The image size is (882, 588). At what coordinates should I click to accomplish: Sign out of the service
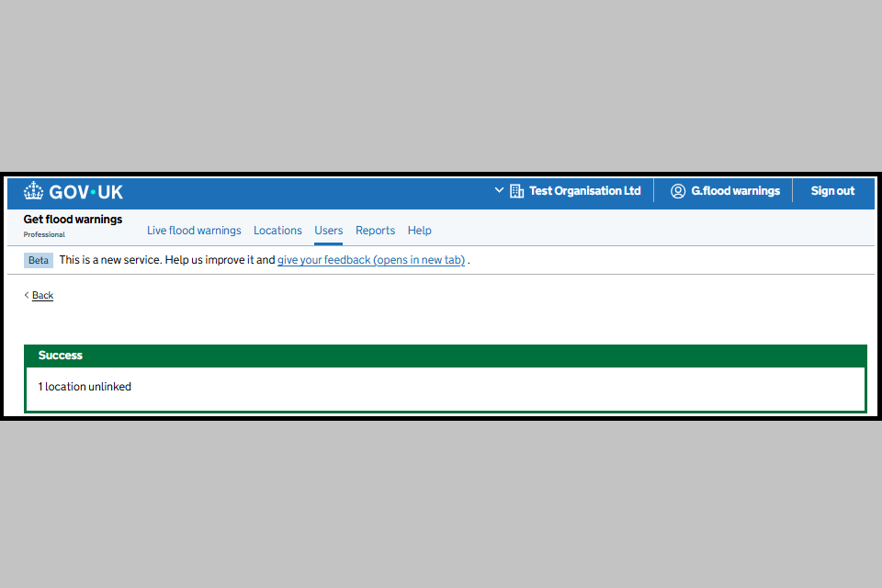832,191
